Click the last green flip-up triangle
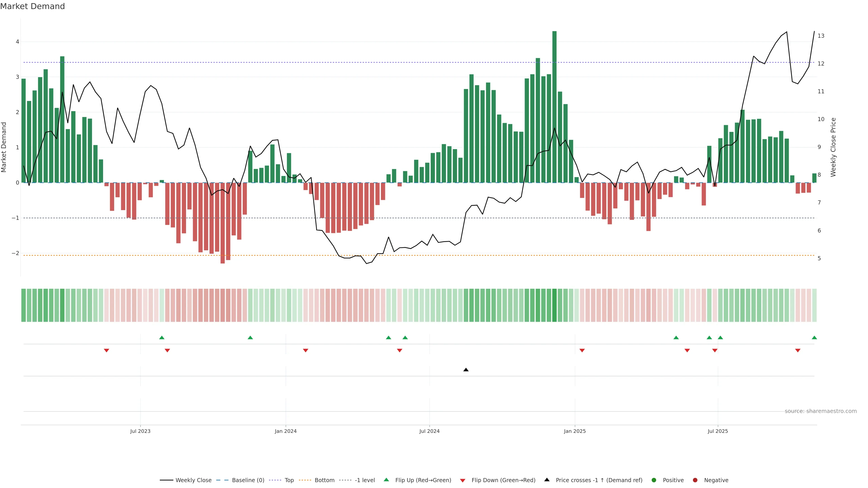Screen dimensions: 868x488 coord(814,338)
